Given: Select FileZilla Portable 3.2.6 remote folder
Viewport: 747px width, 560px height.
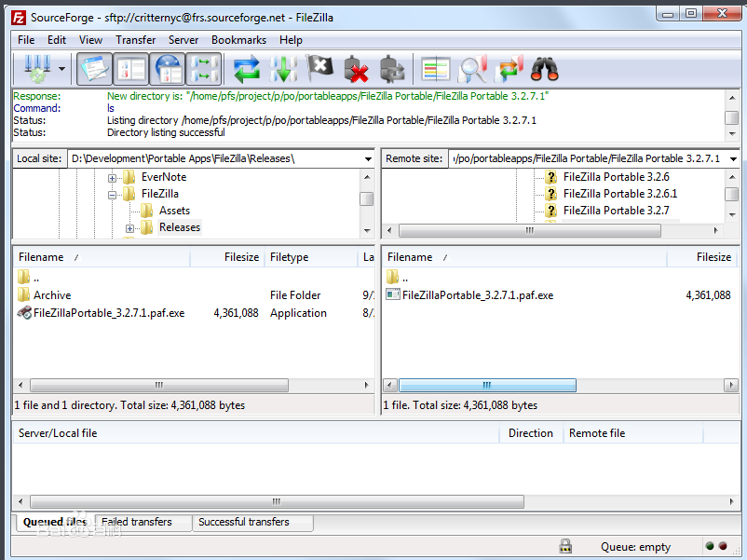Looking at the screenshot, I should click(x=617, y=177).
